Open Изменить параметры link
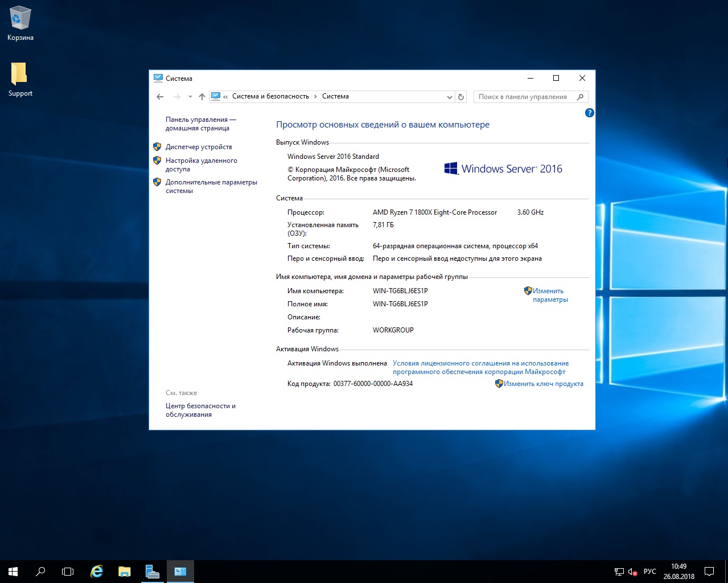 (550, 295)
